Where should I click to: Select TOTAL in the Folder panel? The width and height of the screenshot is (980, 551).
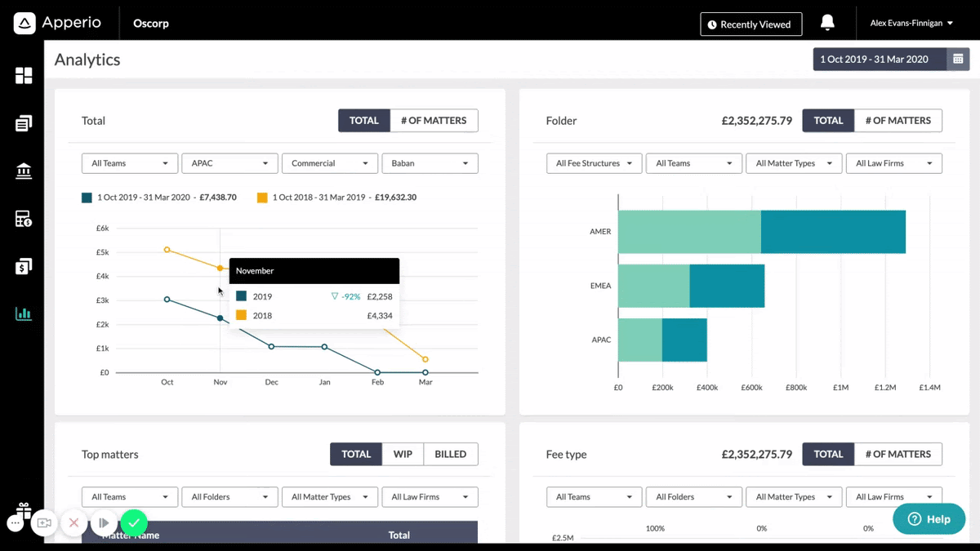(x=828, y=121)
